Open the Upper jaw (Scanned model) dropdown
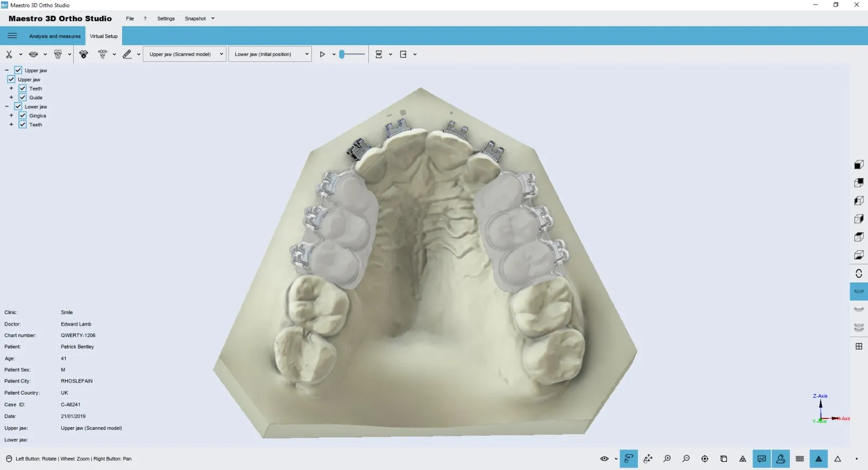The width and height of the screenshot is (868, 470). coord(184,54)
